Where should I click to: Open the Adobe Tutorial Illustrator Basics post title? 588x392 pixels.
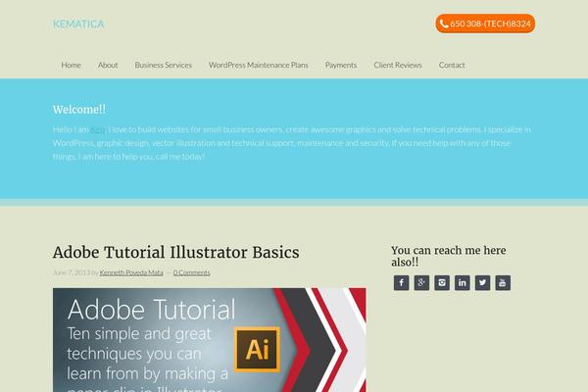point(175,252)
